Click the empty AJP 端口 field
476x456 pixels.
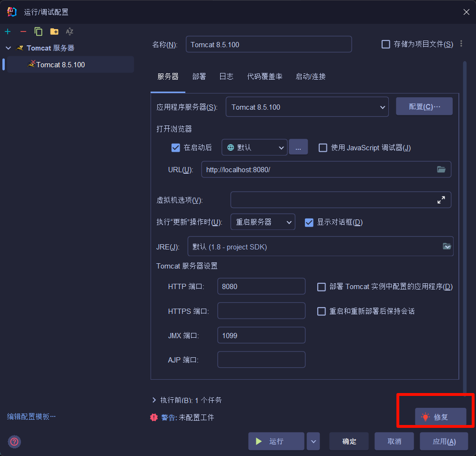pos(262,359)
